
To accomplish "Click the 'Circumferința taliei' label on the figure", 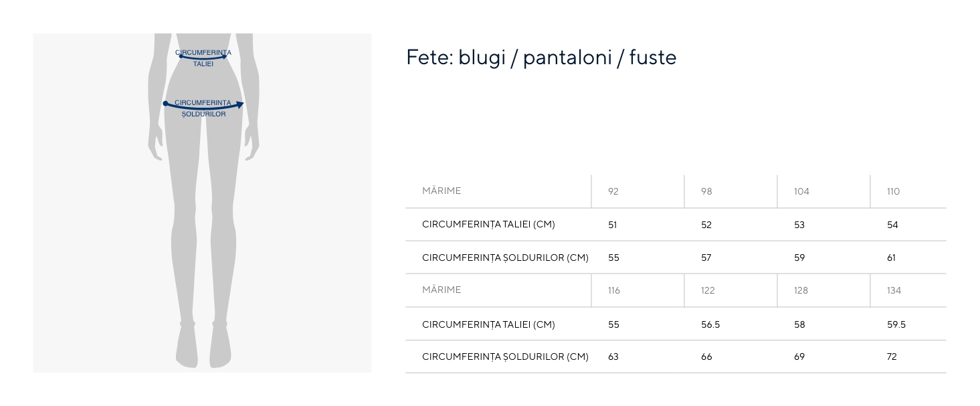I will (203, 52).
